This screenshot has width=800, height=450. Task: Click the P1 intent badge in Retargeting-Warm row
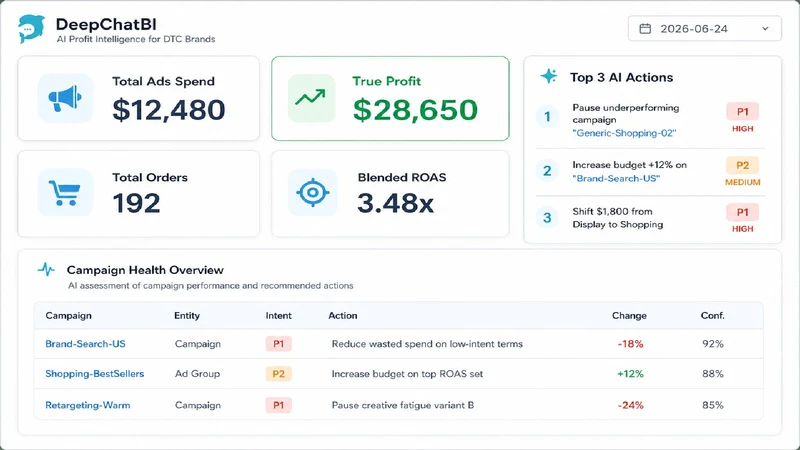click(x=279, y=405)
